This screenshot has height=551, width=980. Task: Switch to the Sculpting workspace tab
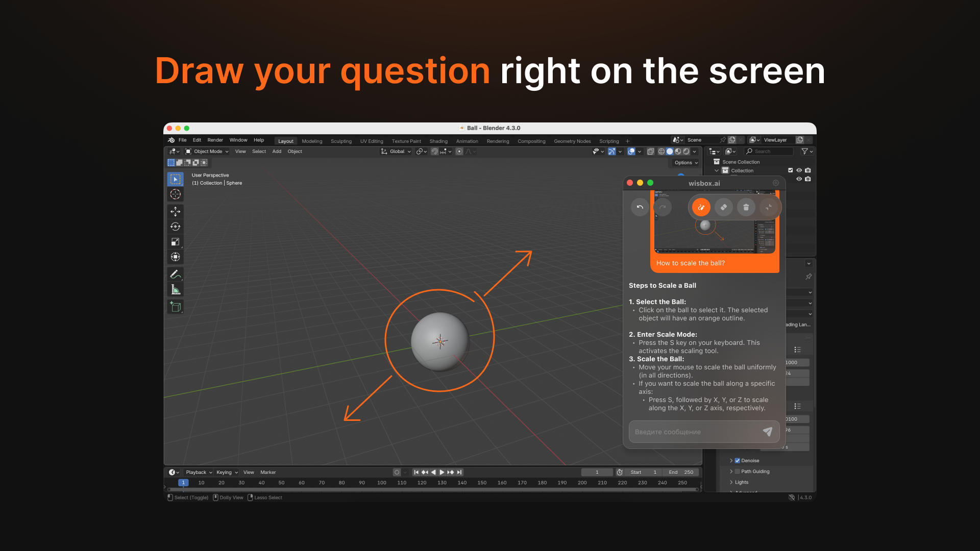tap(341, 141)
